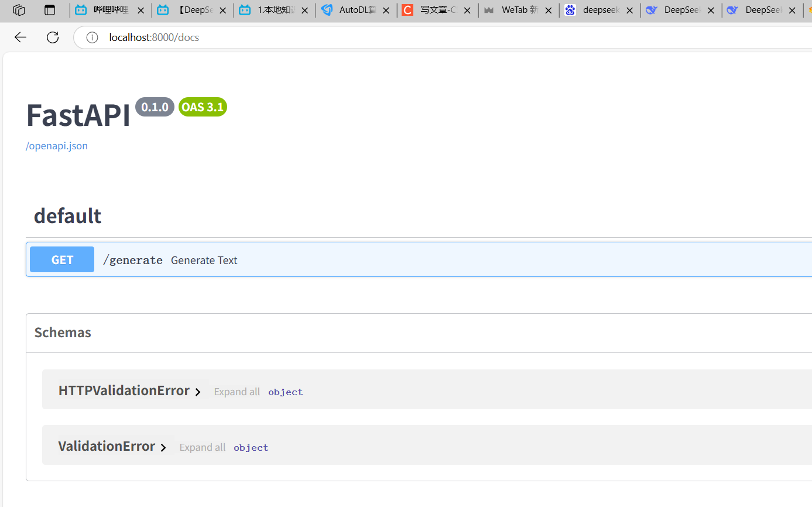
Task: Expand the /generate endpoint path
Action: (133, 260)
